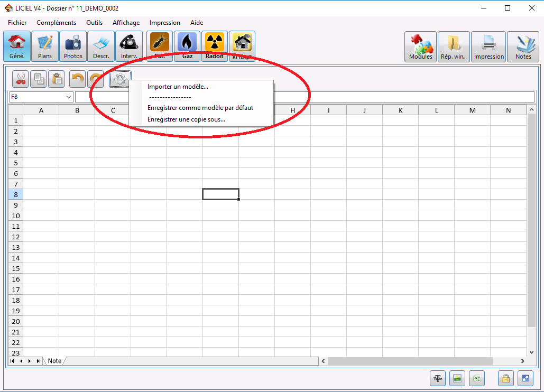544x392 pixels.
Task: Toggle the padlock lock icon
Action: (505, 378)
